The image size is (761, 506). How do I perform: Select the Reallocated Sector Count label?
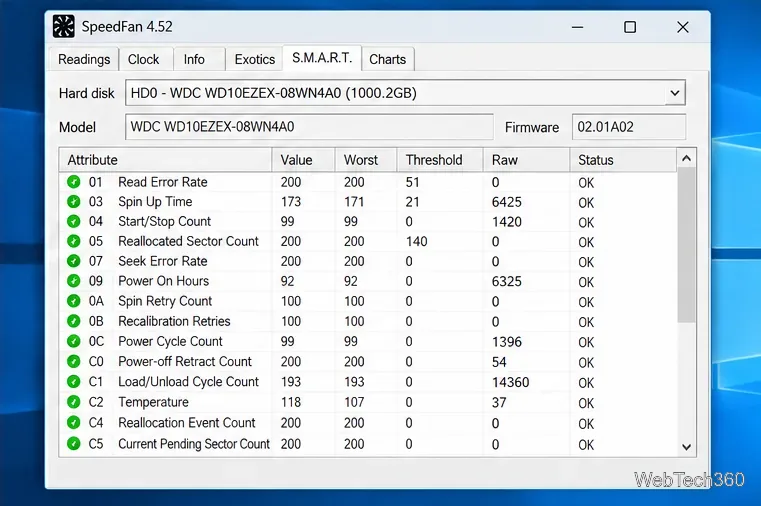pyautogui.click(x=188, y=241)
